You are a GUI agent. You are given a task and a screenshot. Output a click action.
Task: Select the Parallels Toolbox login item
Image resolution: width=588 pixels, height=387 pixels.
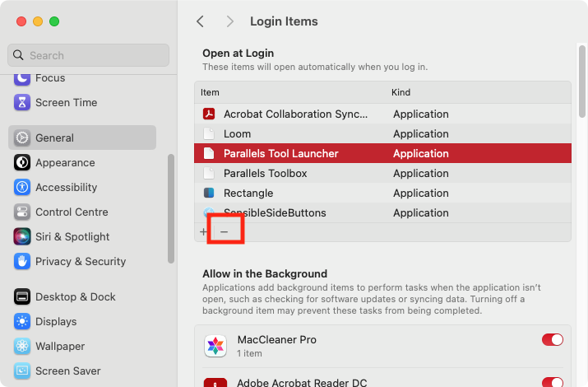[x=382, y=173]
